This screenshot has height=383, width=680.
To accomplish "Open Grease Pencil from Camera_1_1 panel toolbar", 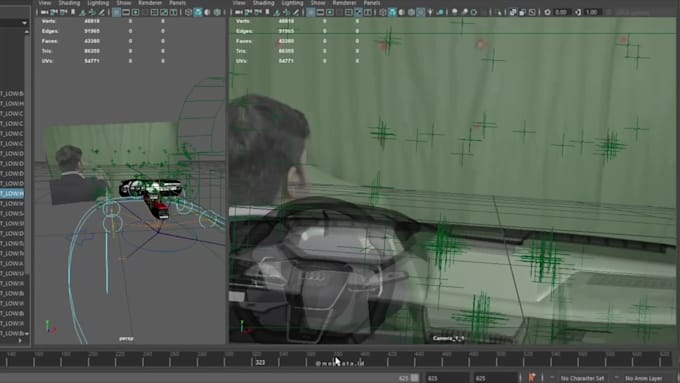I will 296,12.
